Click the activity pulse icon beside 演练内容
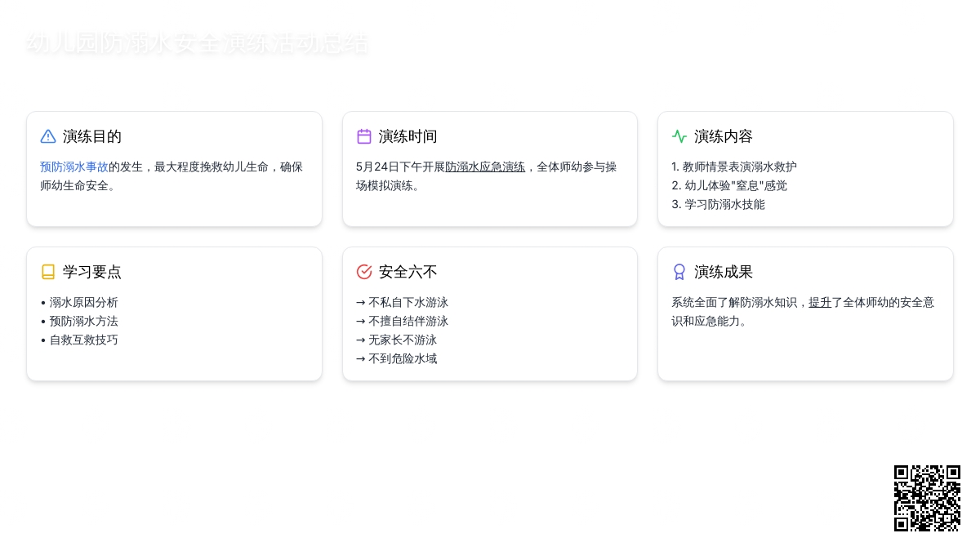Image resolution: width=980 pixels, height=551 pixels. tap(679, 136)
